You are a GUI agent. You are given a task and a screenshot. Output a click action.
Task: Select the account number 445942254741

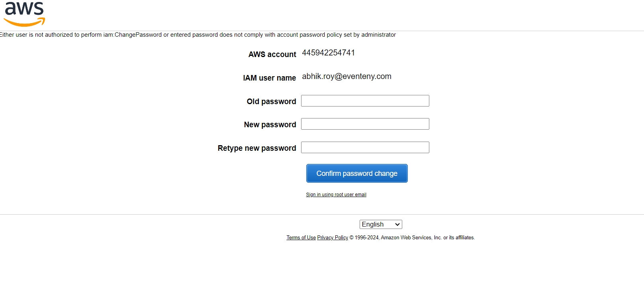[328, 53]
